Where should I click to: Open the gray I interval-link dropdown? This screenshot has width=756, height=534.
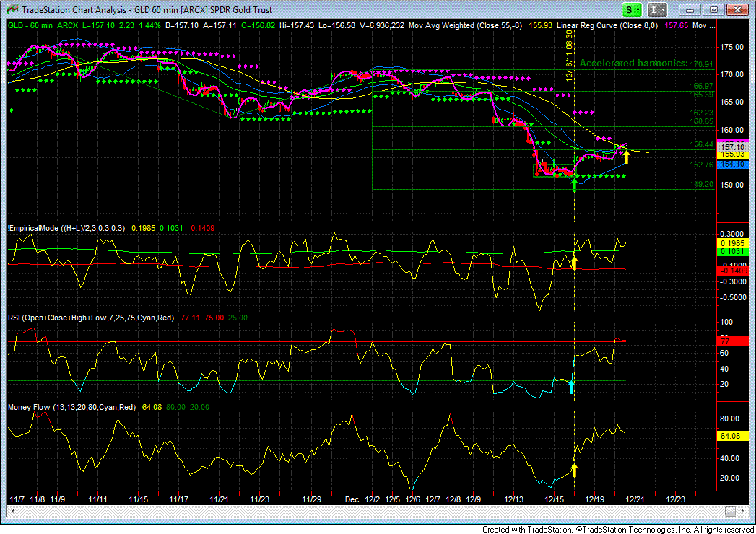pos(656,9)
